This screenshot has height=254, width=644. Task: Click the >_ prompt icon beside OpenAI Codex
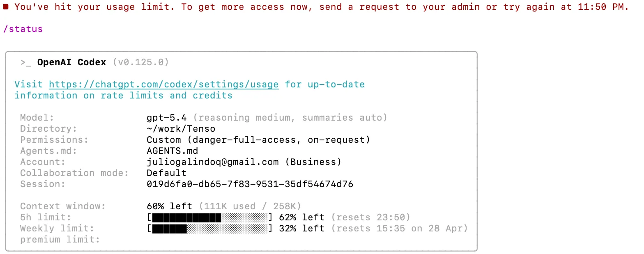(x=25, y=62)
